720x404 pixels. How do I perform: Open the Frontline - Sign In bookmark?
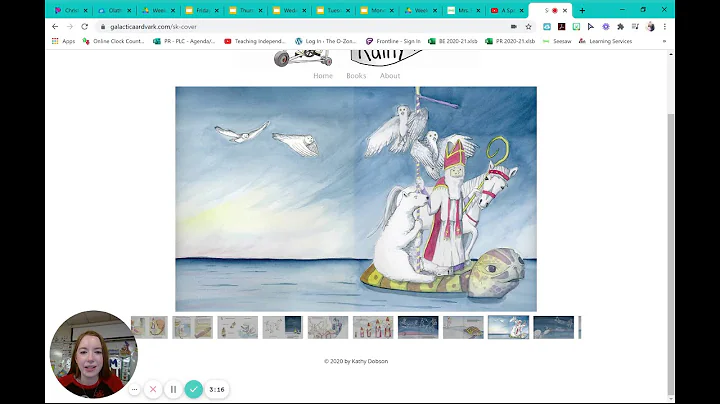(x=393, y=41)
